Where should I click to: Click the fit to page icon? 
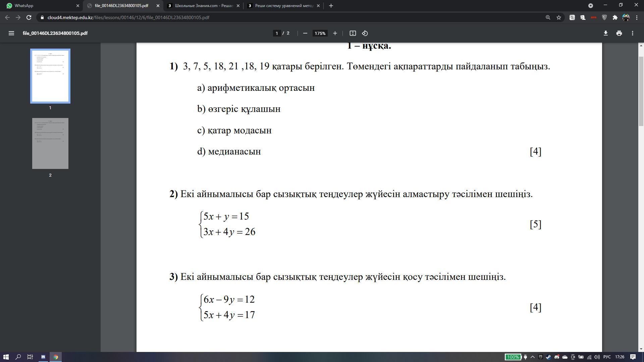click(353, 33)
